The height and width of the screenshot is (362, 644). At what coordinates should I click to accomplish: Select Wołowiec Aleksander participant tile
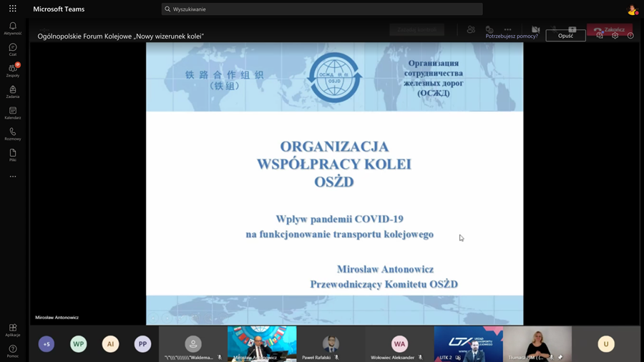[399, 344]
